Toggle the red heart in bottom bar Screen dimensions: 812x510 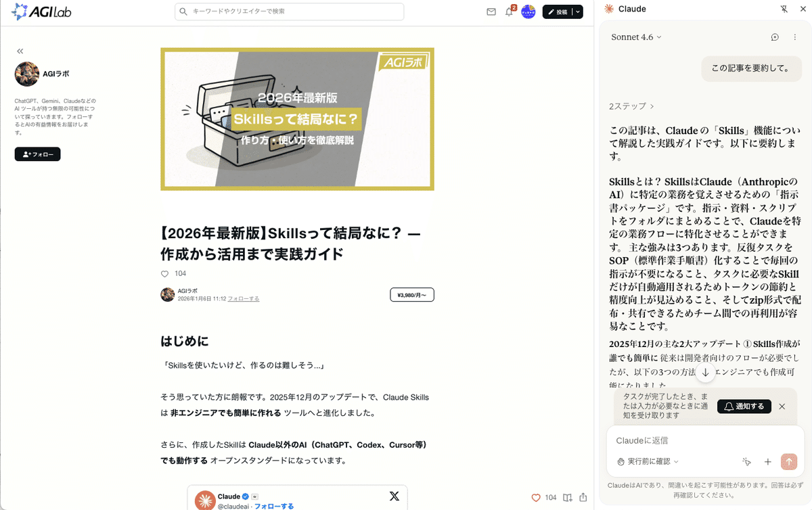point(536,497)
